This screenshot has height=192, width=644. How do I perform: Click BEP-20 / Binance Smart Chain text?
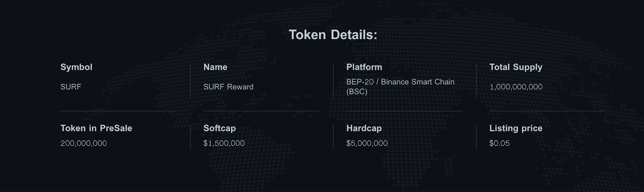pos(400,82)
